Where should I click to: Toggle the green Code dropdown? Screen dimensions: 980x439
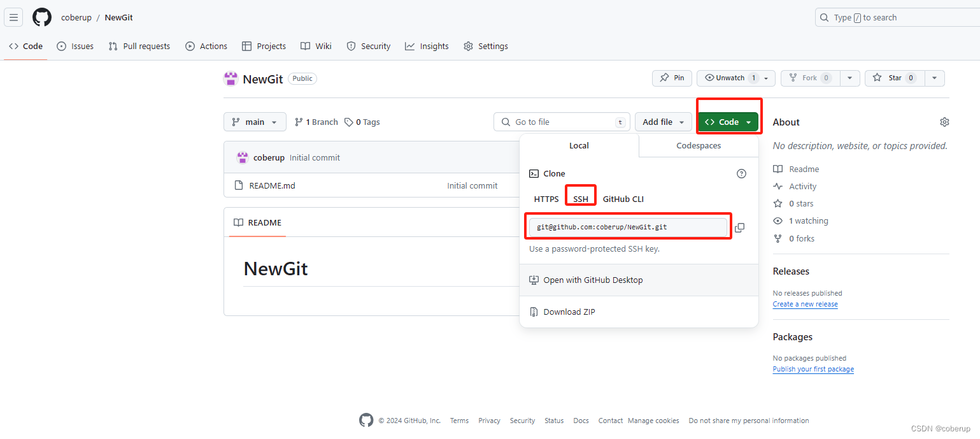click(728, 122)
